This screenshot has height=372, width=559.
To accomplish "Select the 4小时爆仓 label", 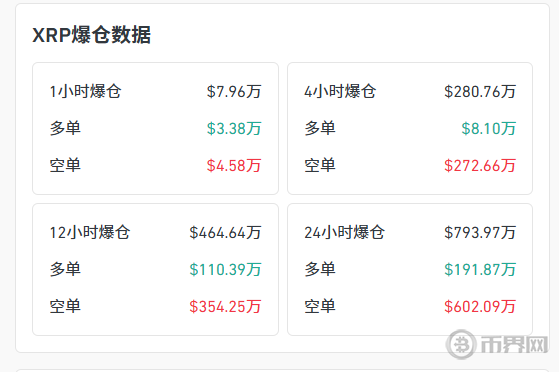I will [x=340, y=91].
